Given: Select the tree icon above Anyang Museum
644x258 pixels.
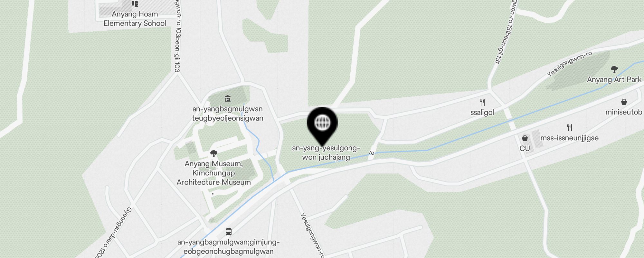Looking at the screenshot, I should pyautogui.click(x=213, y=153).
